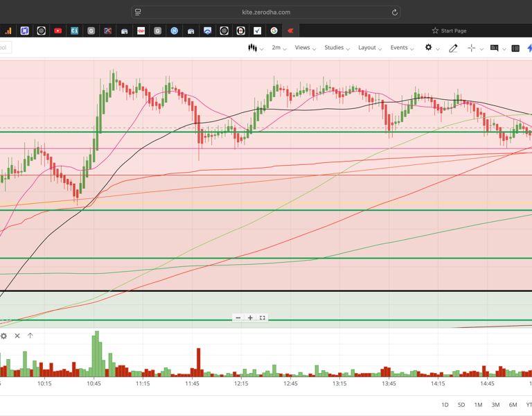Zoom out chart with minus button
532x416 pixels.
[238, 318]
